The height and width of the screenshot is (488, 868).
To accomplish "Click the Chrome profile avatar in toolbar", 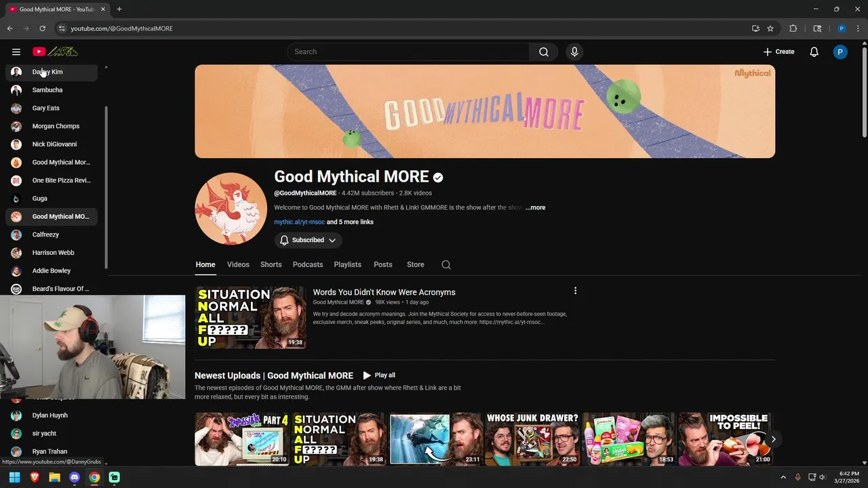I will coord(842,28).
